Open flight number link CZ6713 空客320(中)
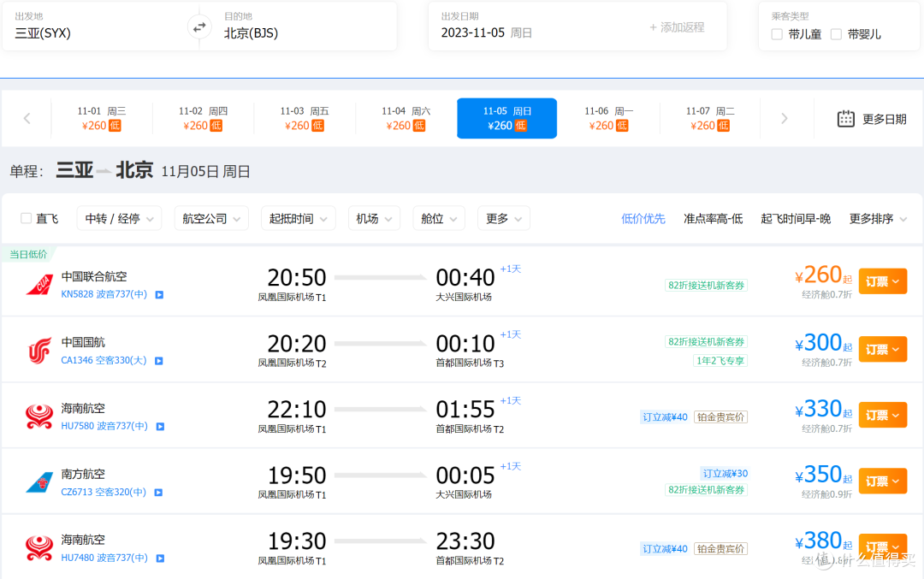Viewport: 924px width, 579px height. pyautogui.click(x=104, y=492)
